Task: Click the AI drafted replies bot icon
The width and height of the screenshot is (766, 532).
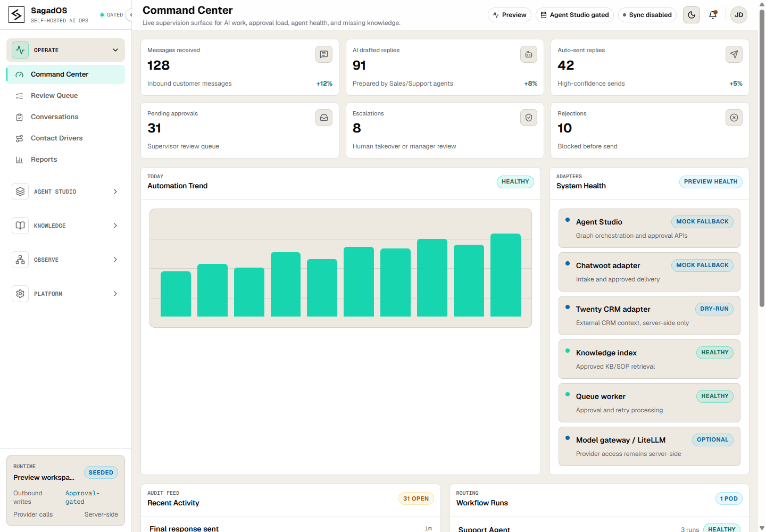Action: (x=529, y=54)
